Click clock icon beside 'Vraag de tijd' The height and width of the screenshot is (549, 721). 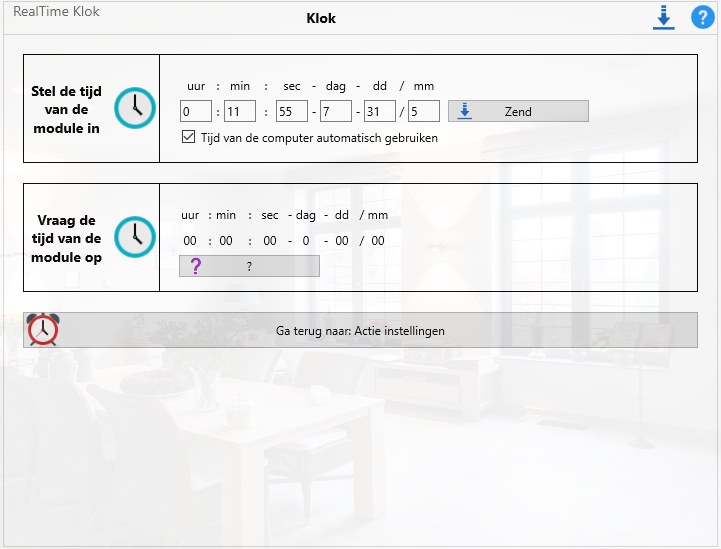pyautogui.click(x=135, y=237)
